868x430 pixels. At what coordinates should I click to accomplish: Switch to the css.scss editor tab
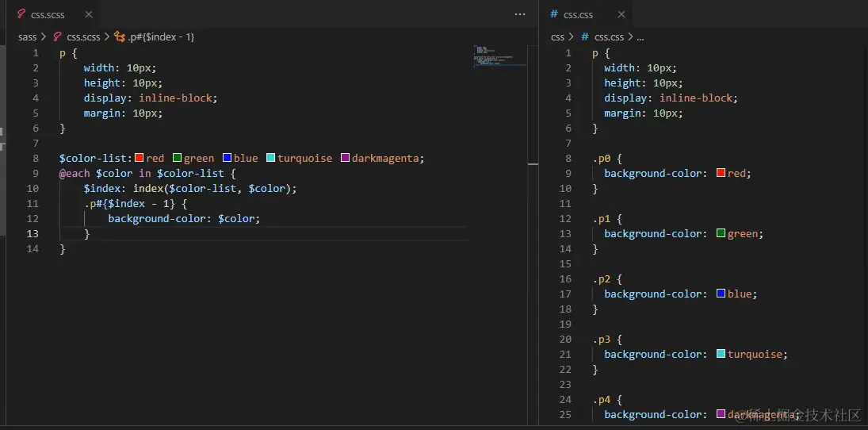coord(53,14)
